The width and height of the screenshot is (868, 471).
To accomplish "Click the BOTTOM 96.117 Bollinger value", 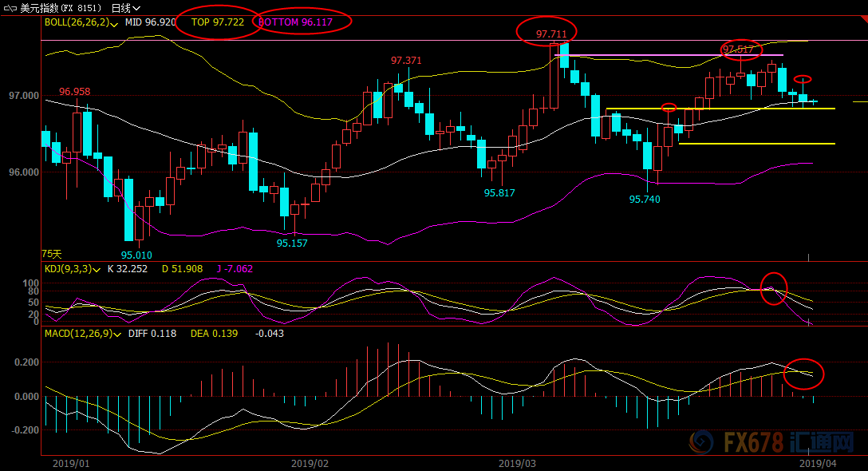I will pyautogui.click(x=303, y=22).
